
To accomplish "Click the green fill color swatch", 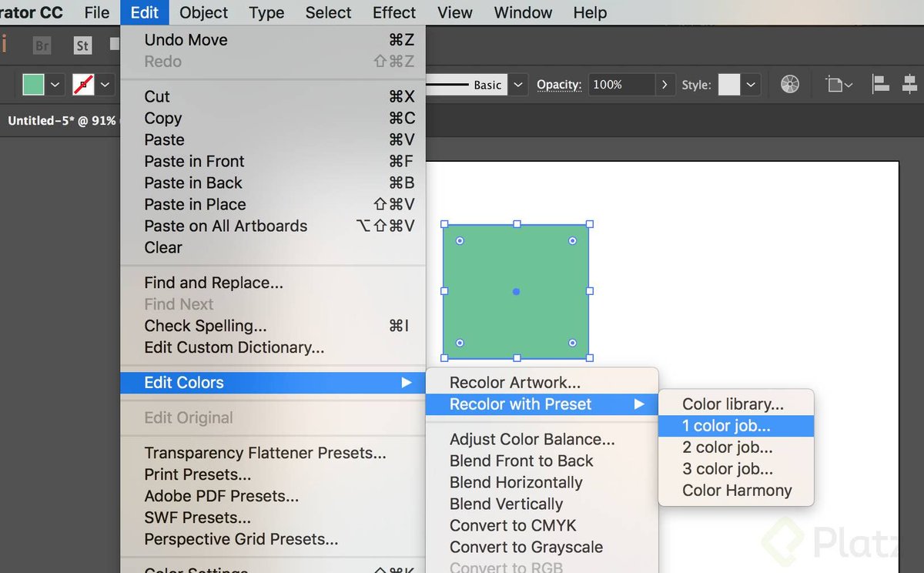I will point(33,85).
